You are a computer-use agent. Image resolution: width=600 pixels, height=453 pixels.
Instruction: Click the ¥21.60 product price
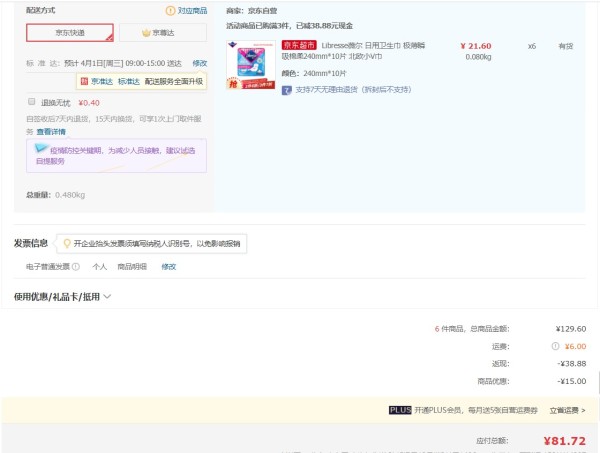pyautogui.click(x=476, y=46)
